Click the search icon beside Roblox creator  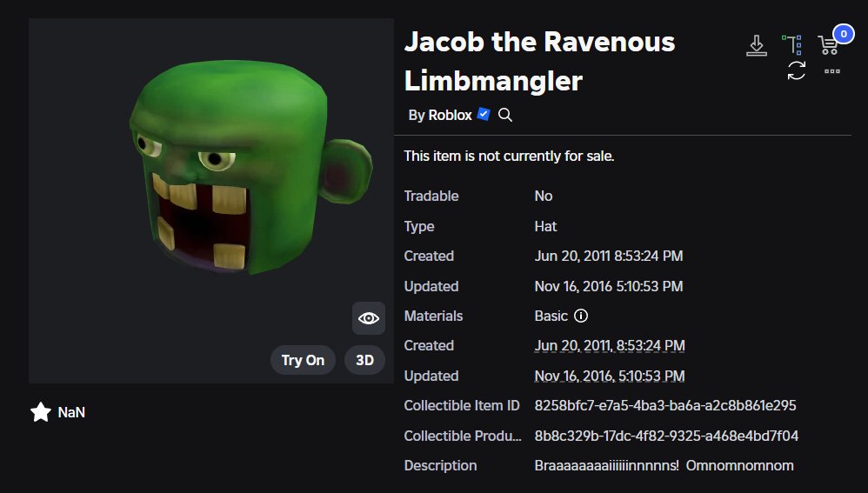[x=504, y=115]
